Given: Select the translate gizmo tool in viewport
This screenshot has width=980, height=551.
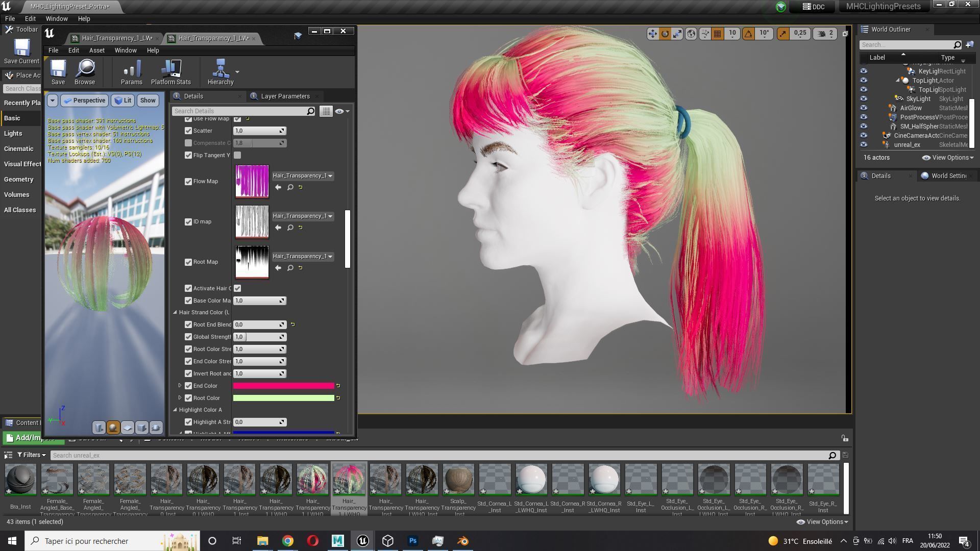Looking at the screenshot, I should (x=652, y=34).
